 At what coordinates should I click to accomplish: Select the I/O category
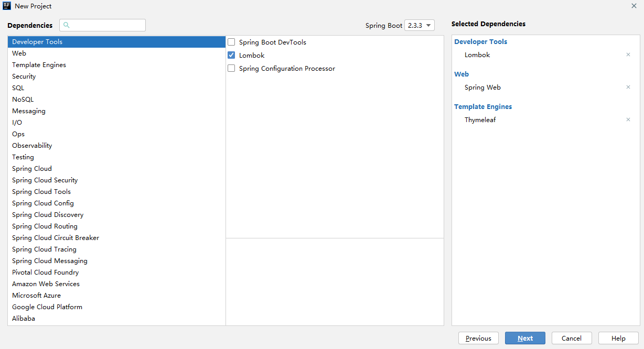tap(116, 123)
